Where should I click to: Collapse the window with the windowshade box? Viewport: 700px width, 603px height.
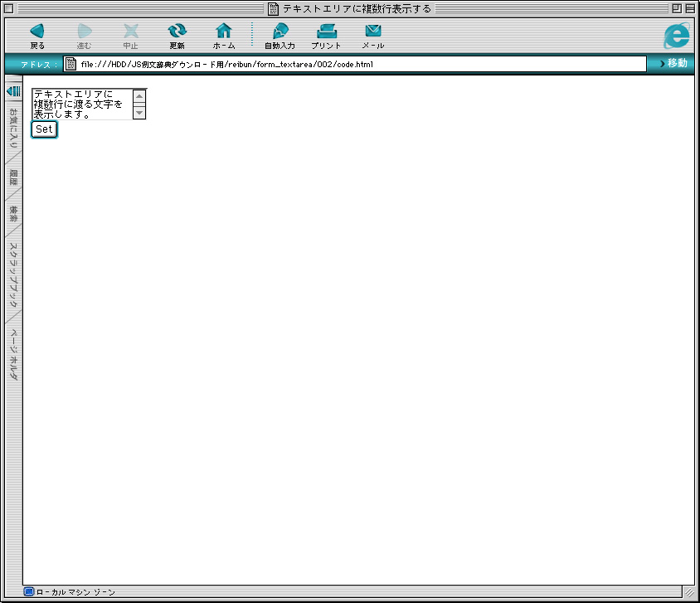click(x=690, y=8)
